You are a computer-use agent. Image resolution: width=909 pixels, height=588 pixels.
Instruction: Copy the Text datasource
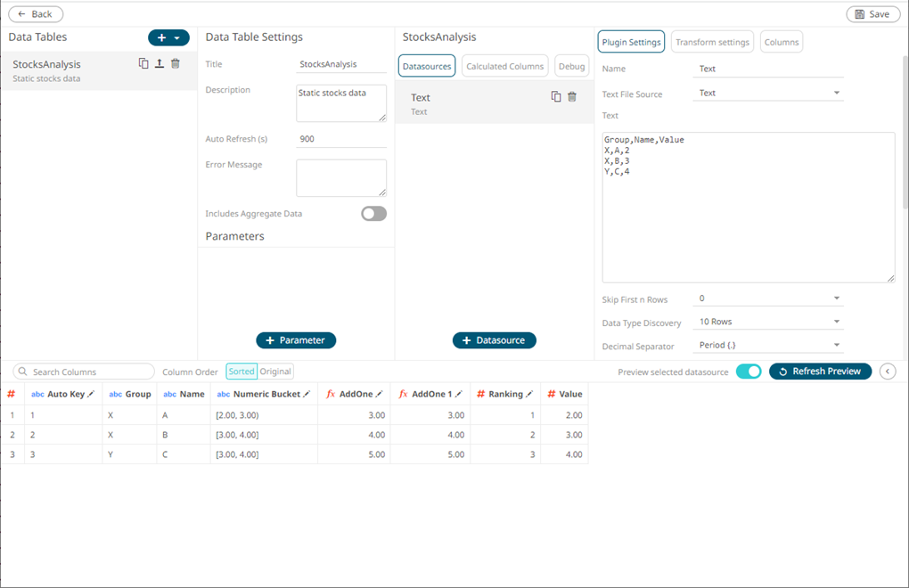point(556,96)
